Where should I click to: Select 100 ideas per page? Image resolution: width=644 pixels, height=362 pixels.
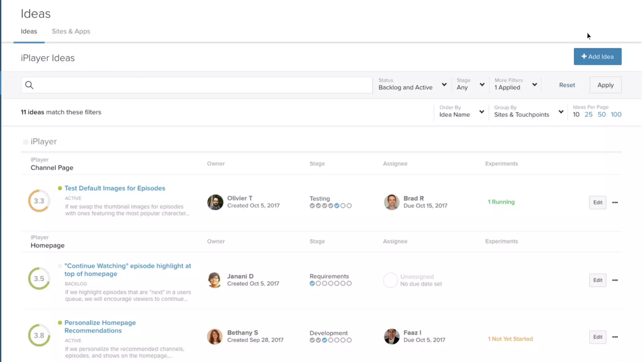click(616, 115)
